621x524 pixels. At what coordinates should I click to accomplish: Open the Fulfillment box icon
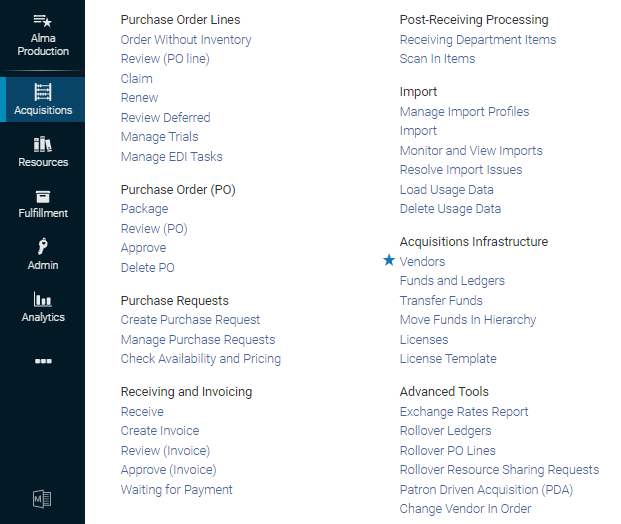[43, 196]
